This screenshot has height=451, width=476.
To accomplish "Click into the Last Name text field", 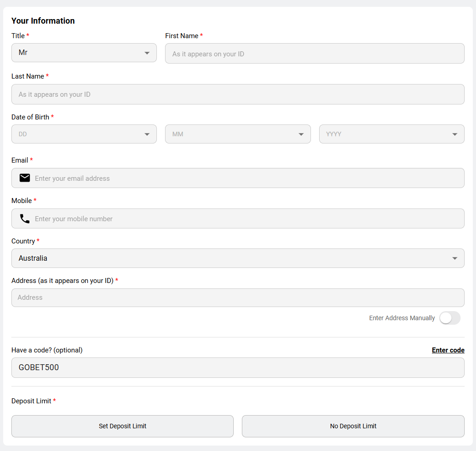I will tap(237, 94).
